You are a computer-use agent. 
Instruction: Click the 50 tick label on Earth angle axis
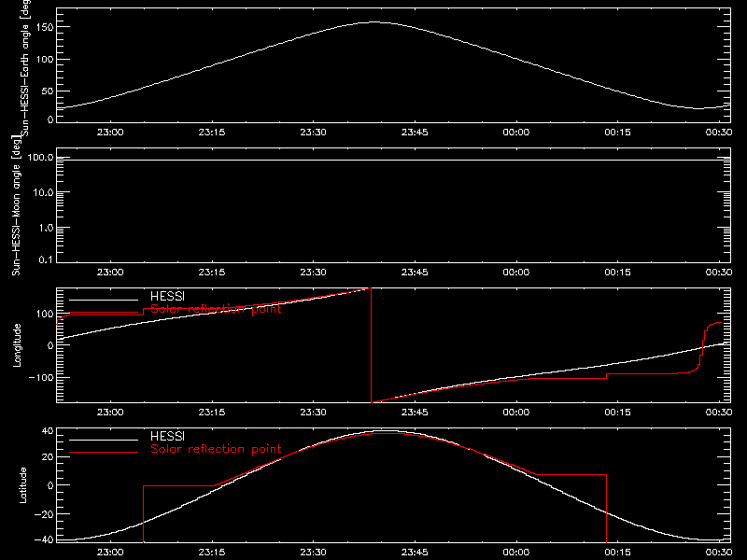point(48,91)
